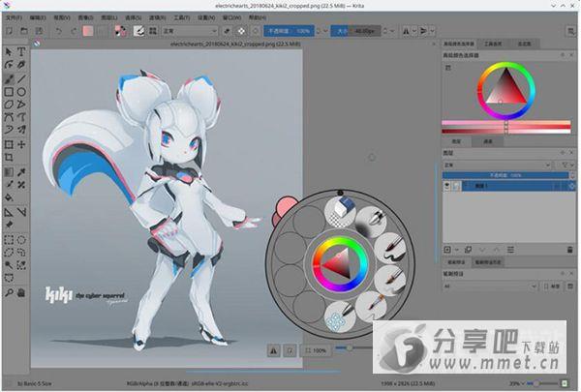Image resolution: width=581 pixels, height=392 pixels.
Task: Duplicate the current layer
Action: tap(468, 250)
